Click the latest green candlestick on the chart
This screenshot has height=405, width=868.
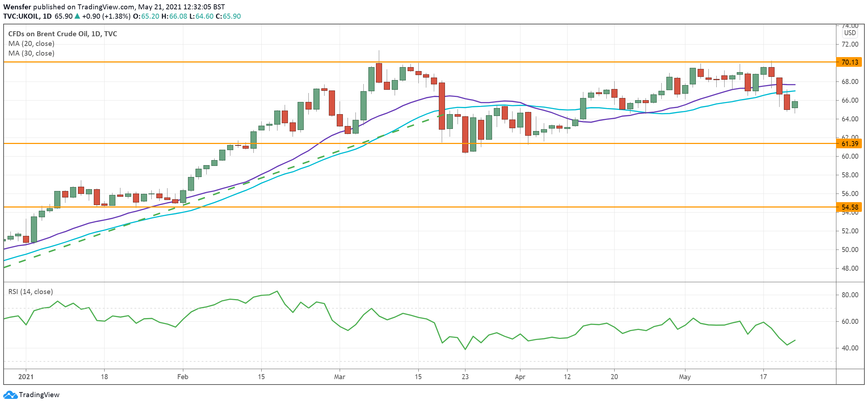[795, 104]
